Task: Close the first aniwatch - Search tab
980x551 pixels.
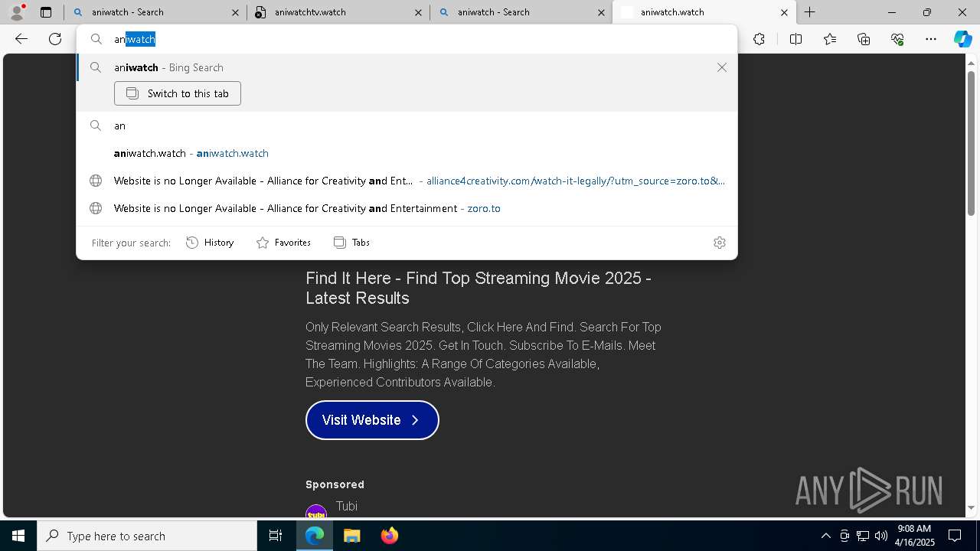Action: [x=235, y=12]
